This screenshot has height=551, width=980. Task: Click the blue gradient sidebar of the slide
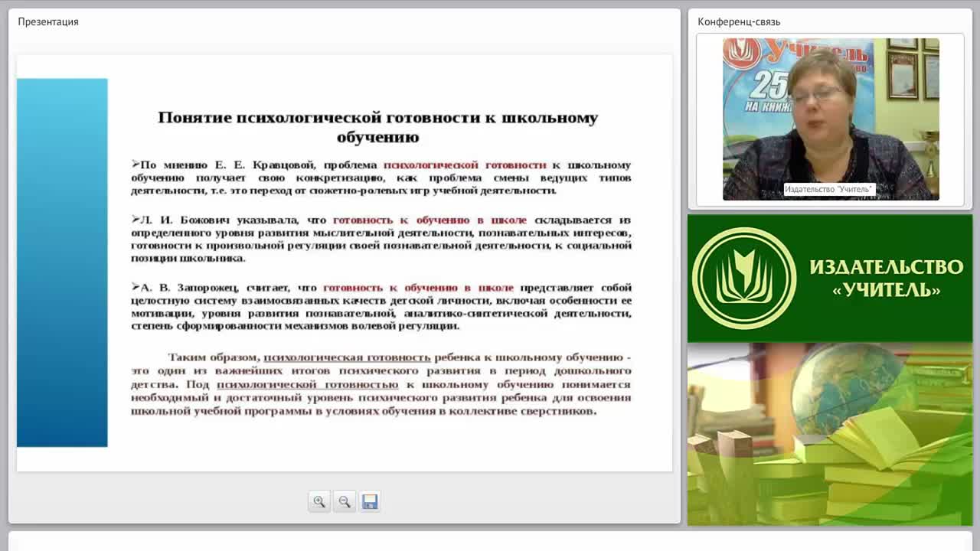(62, 262)
